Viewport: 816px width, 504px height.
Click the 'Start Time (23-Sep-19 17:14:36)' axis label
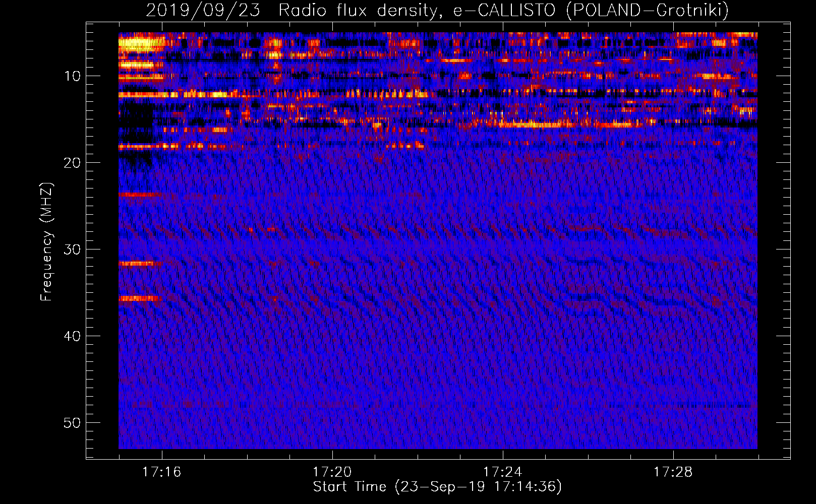[x=437, y=487]
